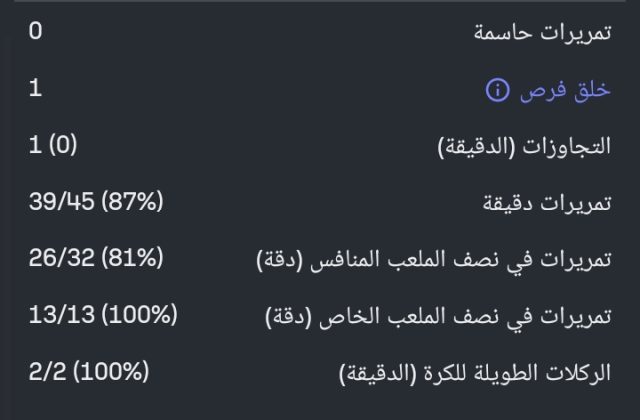Click the خلق فرص value 1
This screenshot has height=420, width=640.
click(x=35, y=89)
